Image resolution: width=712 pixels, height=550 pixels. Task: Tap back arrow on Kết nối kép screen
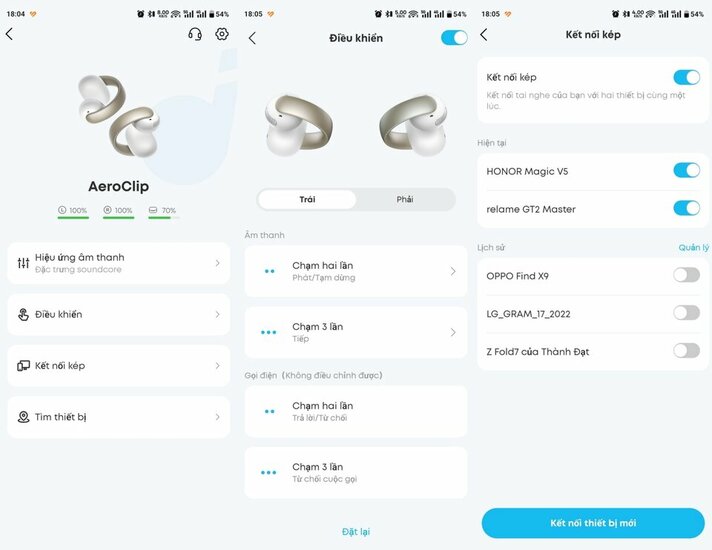[484, 35]
